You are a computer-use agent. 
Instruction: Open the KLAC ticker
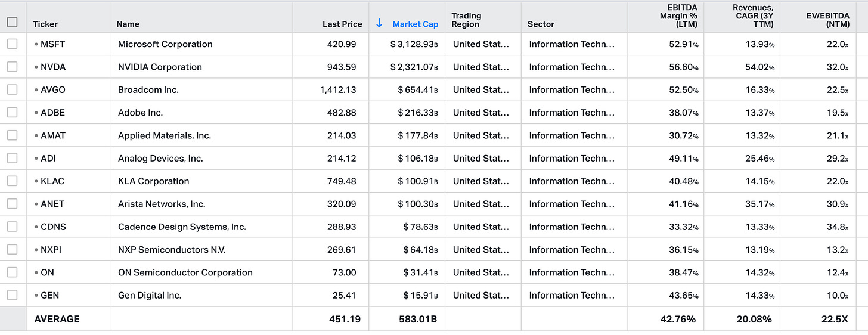pos(52,181)
